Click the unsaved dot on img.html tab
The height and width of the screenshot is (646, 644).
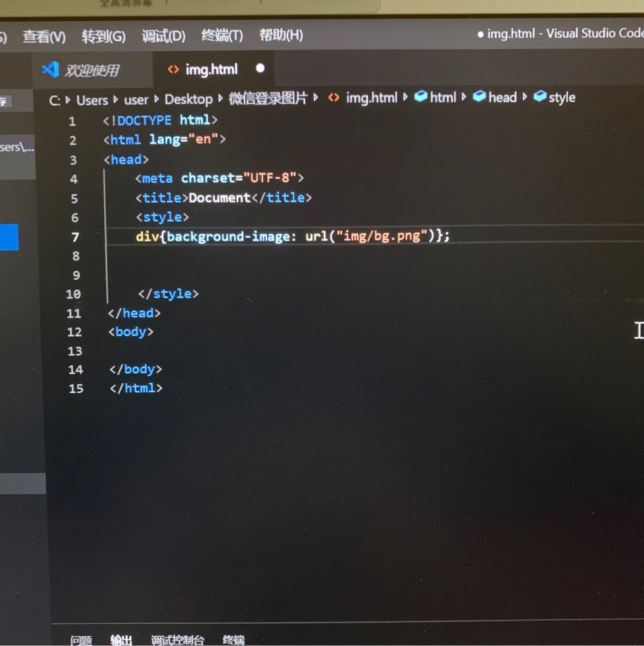click(260, 68)
